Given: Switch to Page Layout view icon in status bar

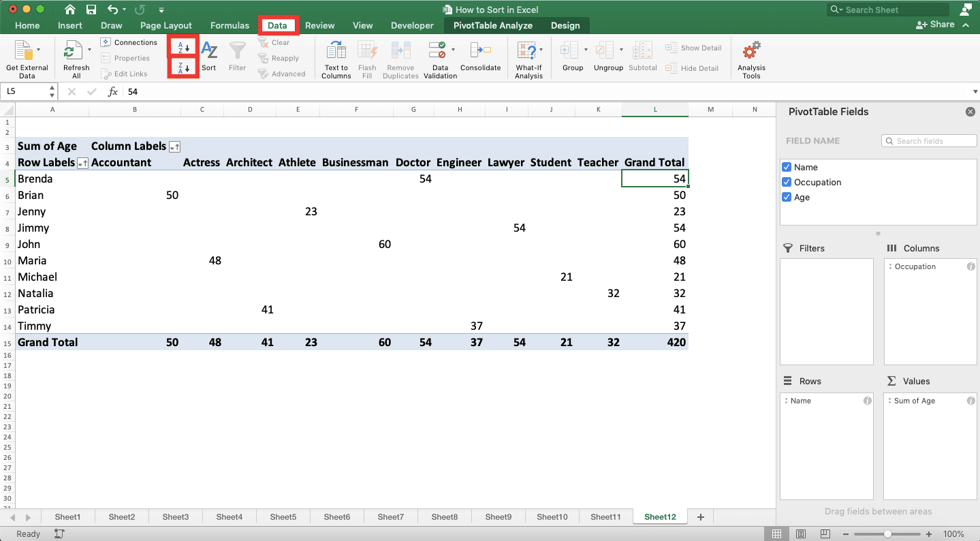Looking at the screenshot, I should click(801, 534).
